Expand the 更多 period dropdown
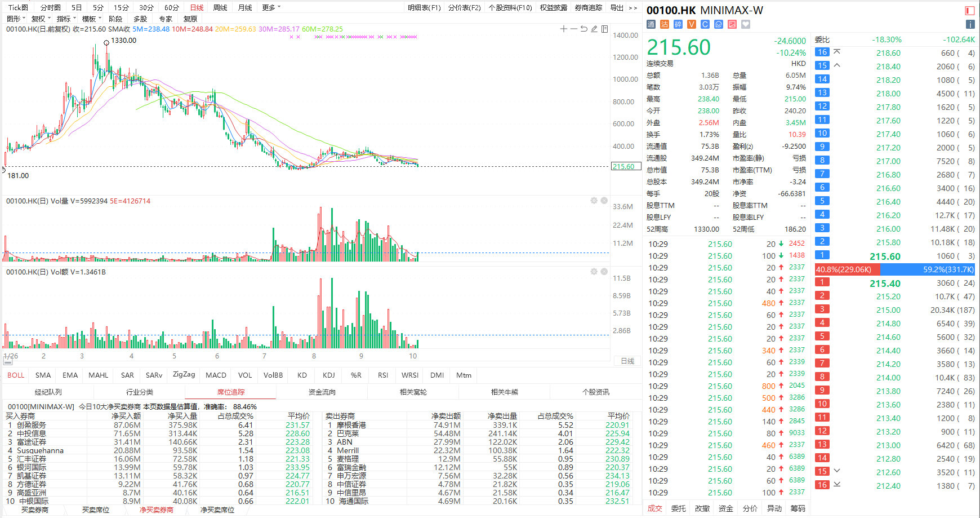Screen dimensions: 980x518 271,7
